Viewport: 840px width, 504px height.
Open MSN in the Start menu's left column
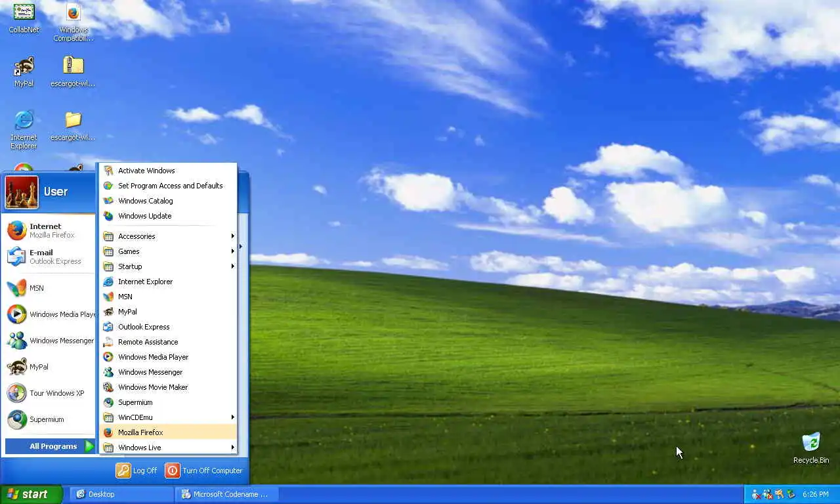pyautogui.click(x=49, y=288)
